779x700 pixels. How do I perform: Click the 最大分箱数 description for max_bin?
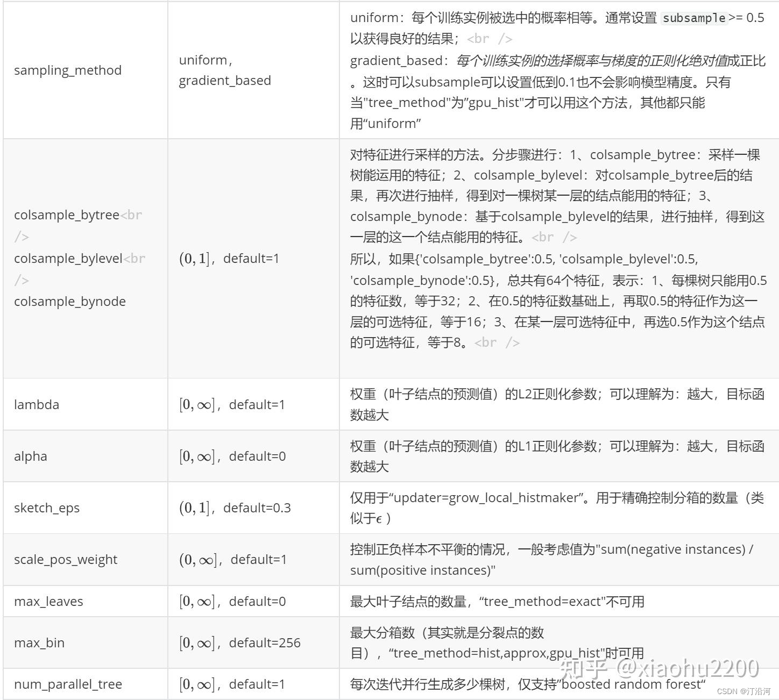497,642
